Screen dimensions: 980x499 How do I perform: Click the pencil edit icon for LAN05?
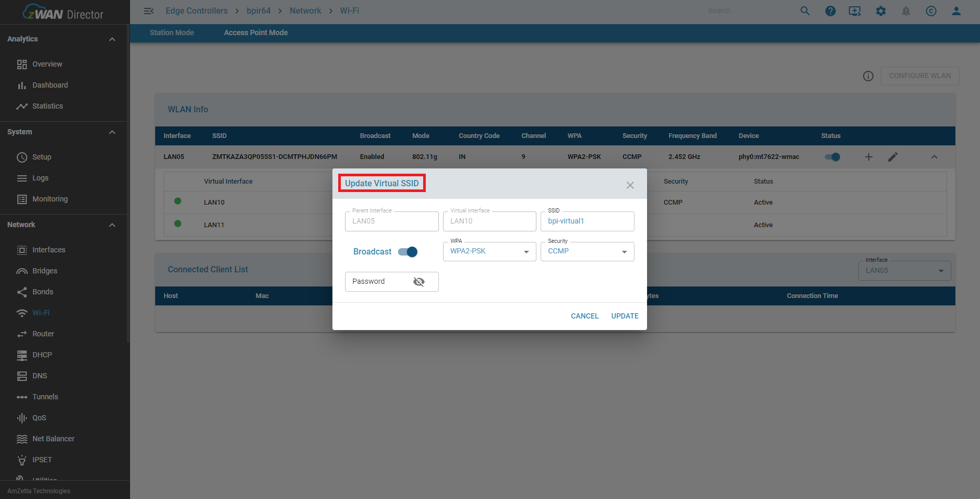[x=892, y=157]
